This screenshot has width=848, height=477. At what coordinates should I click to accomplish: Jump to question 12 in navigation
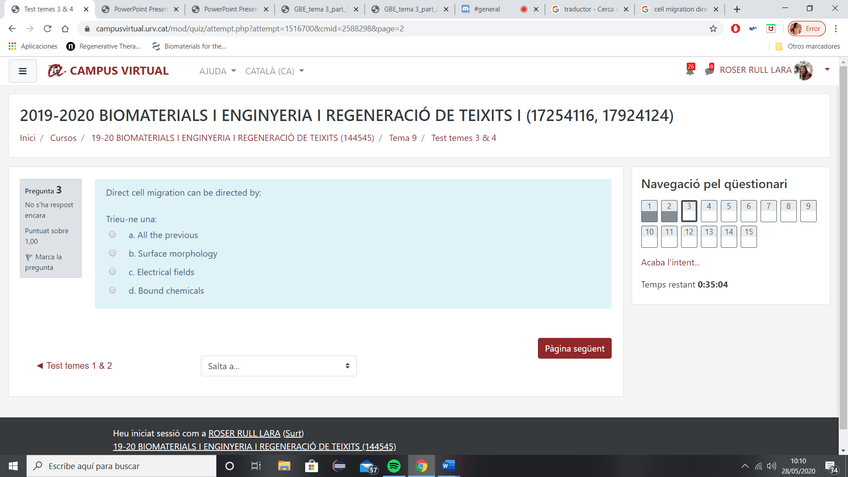pos(688,237)
